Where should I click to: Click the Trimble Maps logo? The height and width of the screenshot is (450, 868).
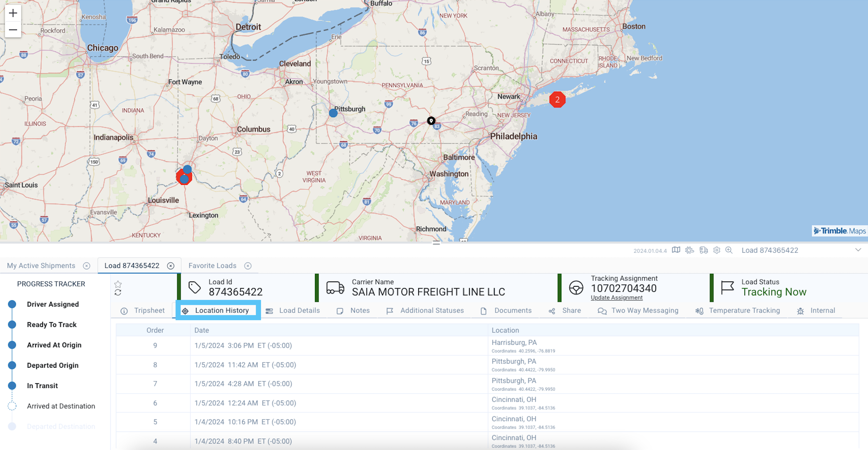tap(839, 230)
